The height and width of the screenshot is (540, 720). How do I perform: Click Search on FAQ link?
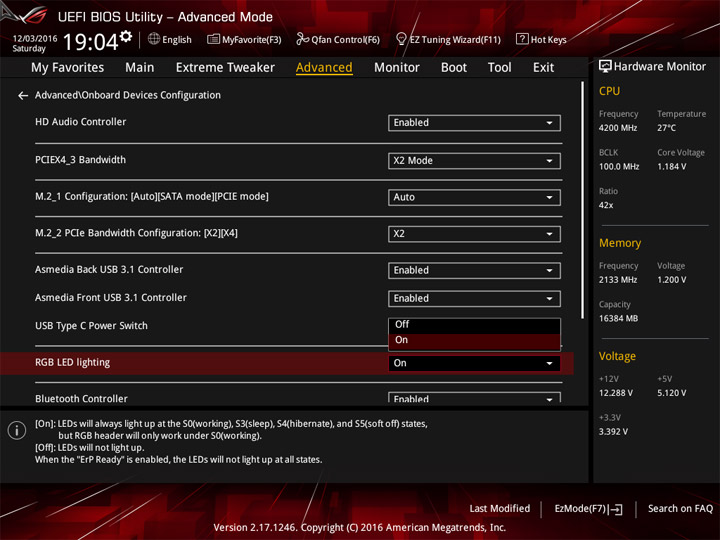[680, 508]
